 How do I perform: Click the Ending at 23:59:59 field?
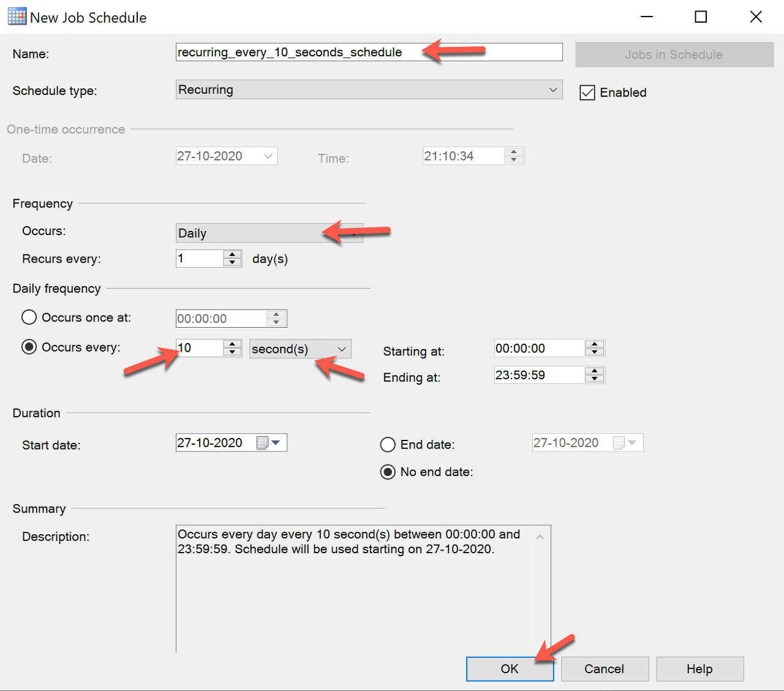point(540,375)
